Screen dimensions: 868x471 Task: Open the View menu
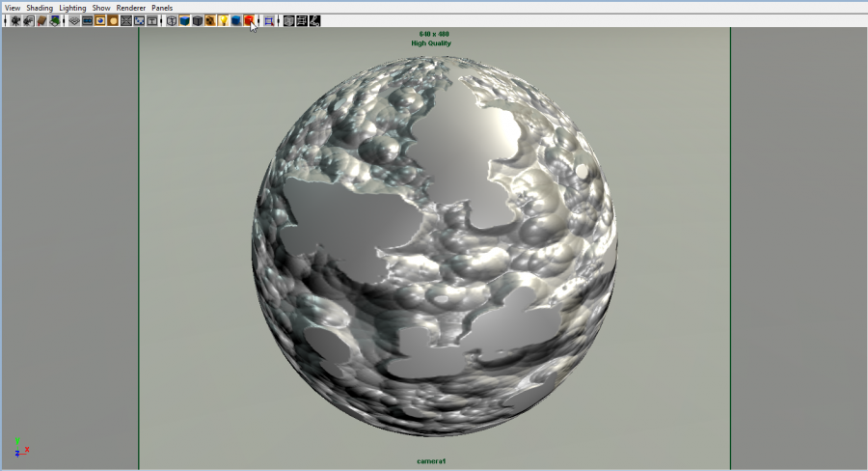(13, 8)
